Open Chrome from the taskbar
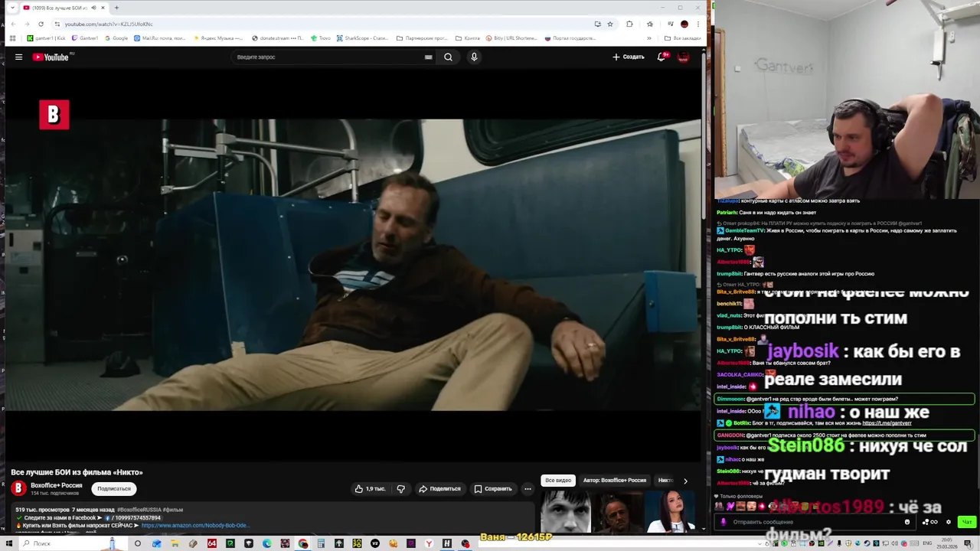 pyautogui.click(x=302, y=543)
